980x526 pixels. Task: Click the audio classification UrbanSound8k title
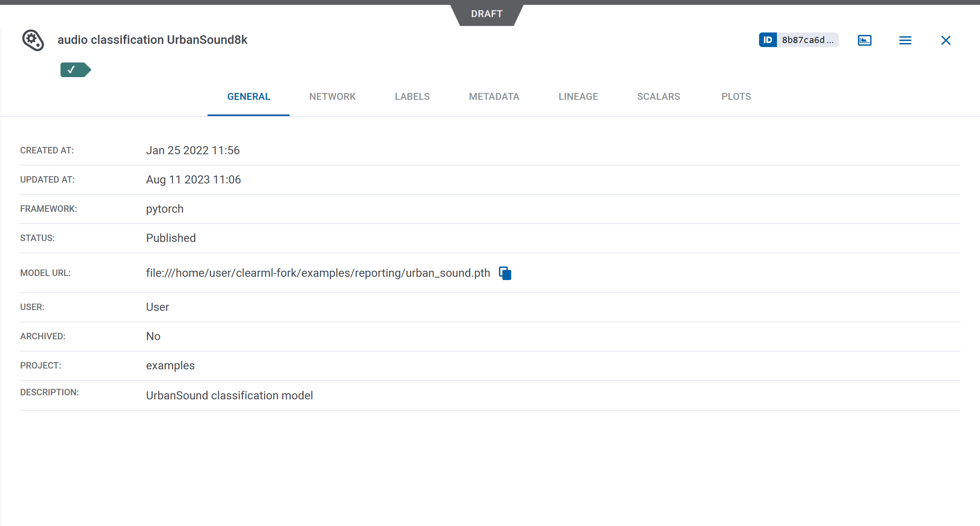(x=152, y=40)
